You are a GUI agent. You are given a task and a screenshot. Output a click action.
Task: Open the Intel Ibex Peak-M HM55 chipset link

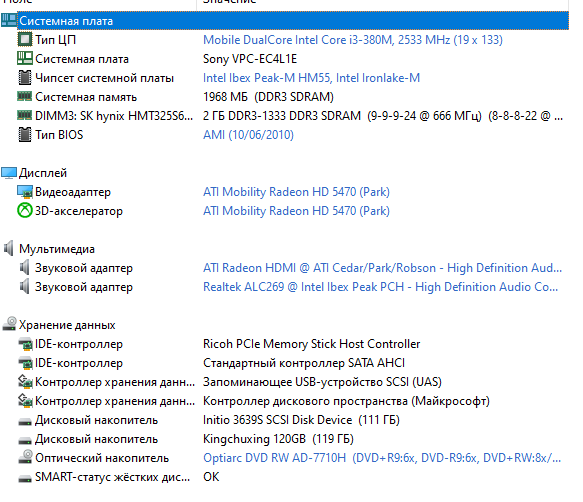click(311, 77)
